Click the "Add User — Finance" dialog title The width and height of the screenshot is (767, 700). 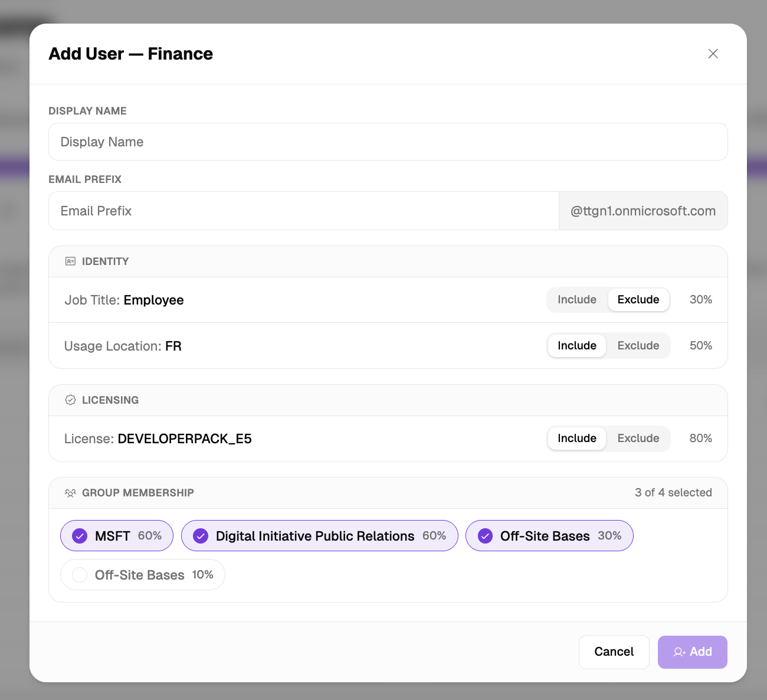point(131,54)
